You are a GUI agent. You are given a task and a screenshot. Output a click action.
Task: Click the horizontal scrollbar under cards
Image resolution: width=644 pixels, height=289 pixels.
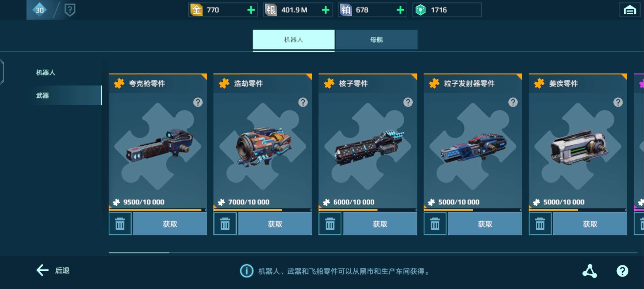tap(373, 253)
